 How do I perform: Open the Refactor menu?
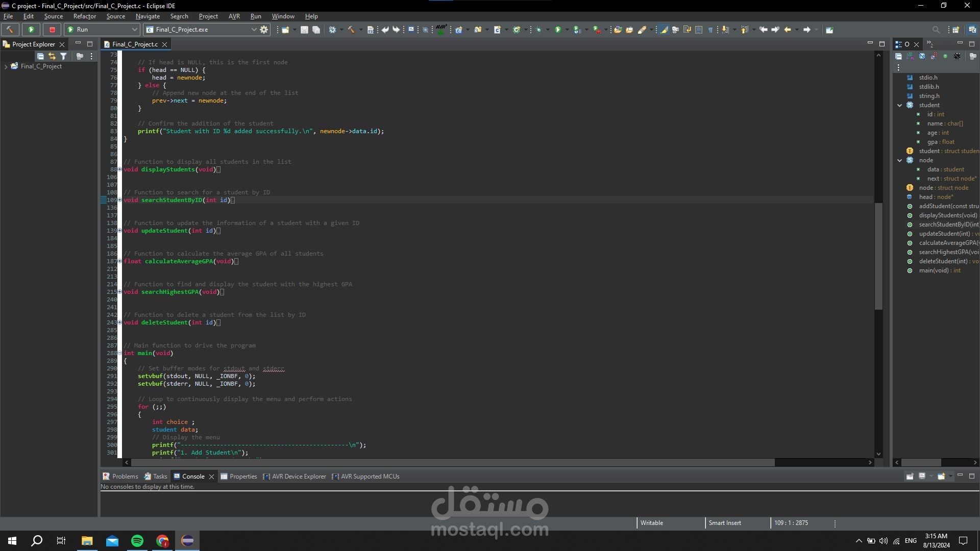[x=84, y=16]
